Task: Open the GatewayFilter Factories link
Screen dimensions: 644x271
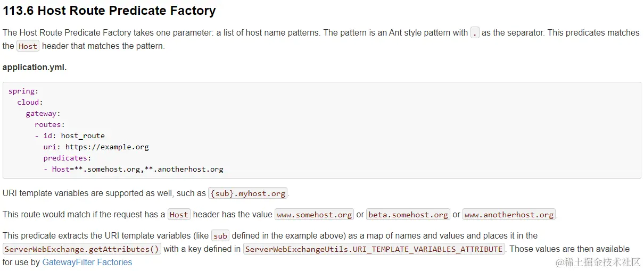Action: point(87,262)
